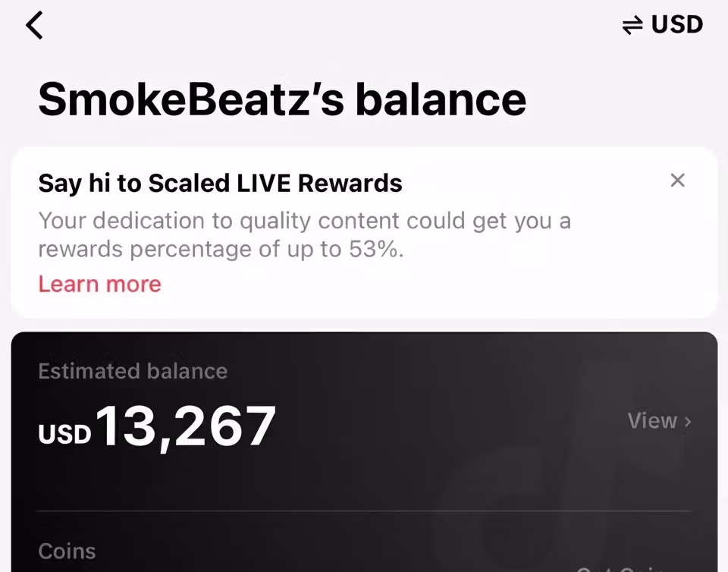The width and height of the screenshot is (728, 572).
Task: Click the View button on balance card
Action: [652, 421]
